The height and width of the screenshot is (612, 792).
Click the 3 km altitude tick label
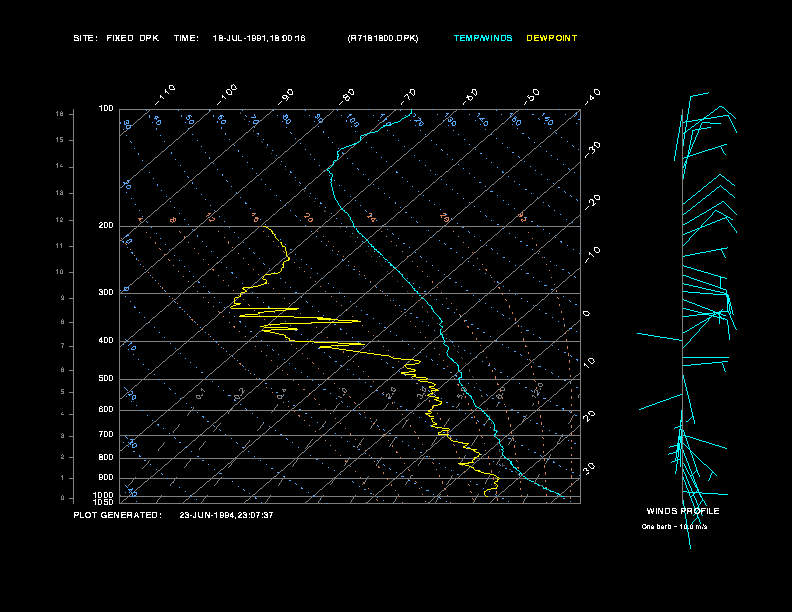coord(63,436)
